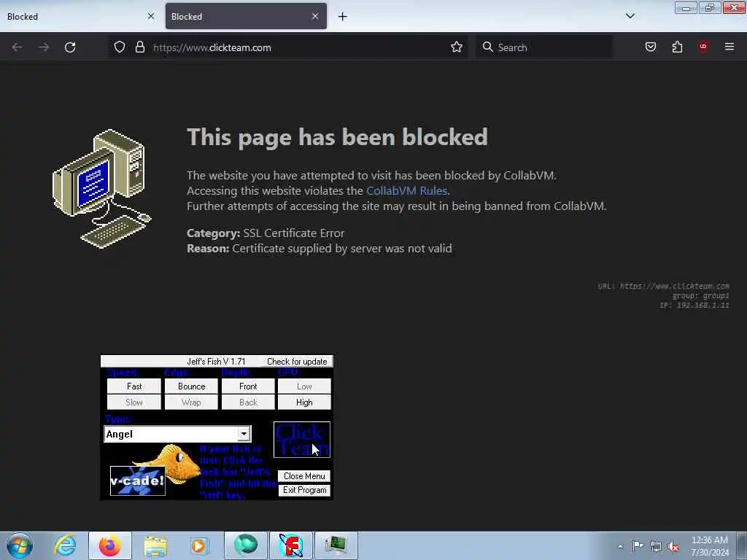Image resolution: width=747 pixels, height=560 pixels.
Task: Click the Search box in toolbar
Action: 544,47
